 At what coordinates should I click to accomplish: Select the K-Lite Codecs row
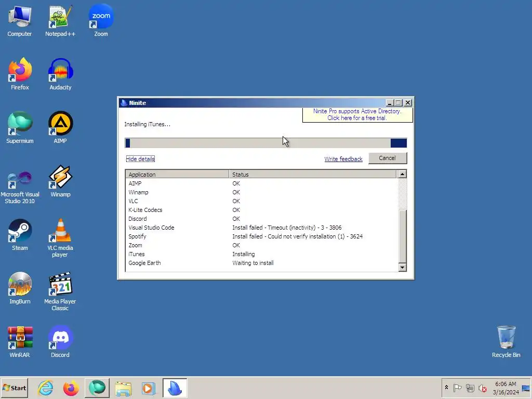click(261, 210)
